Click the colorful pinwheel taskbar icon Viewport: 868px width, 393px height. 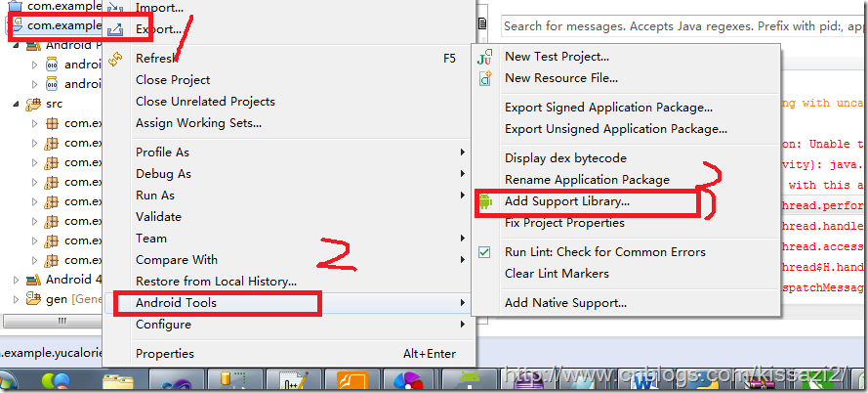[408, 381]
